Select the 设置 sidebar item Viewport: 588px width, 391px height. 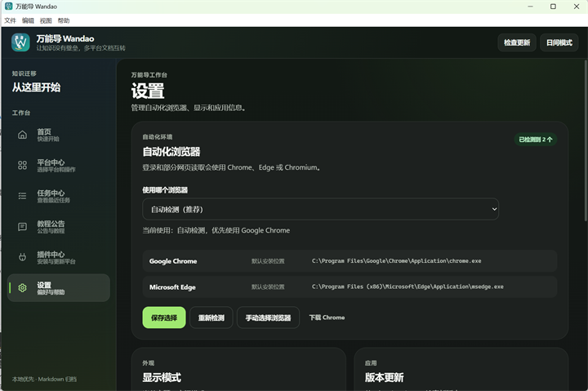[59, 288]
